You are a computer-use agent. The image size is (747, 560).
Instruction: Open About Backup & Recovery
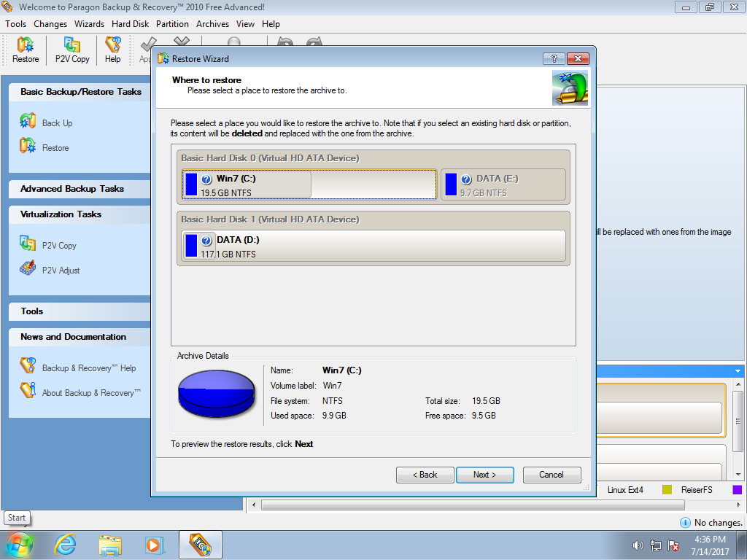90,393
